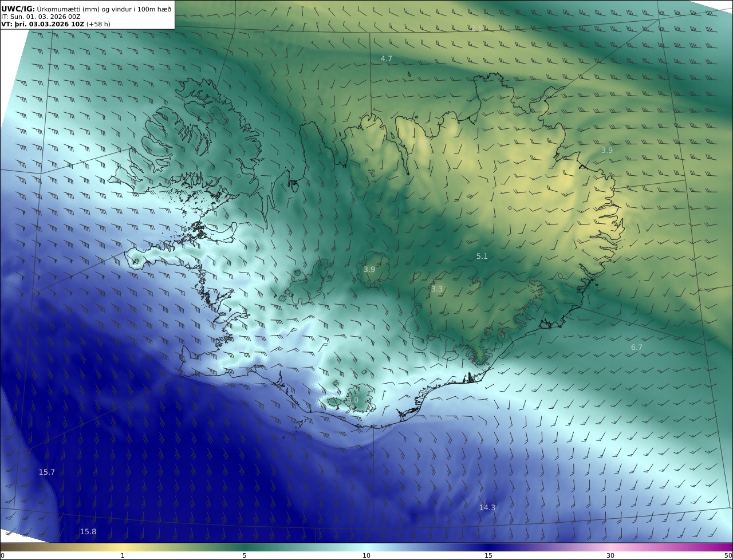Click the 14.3 value south of Iceland
Screen dimensions: 733x560
click(487, 508)
